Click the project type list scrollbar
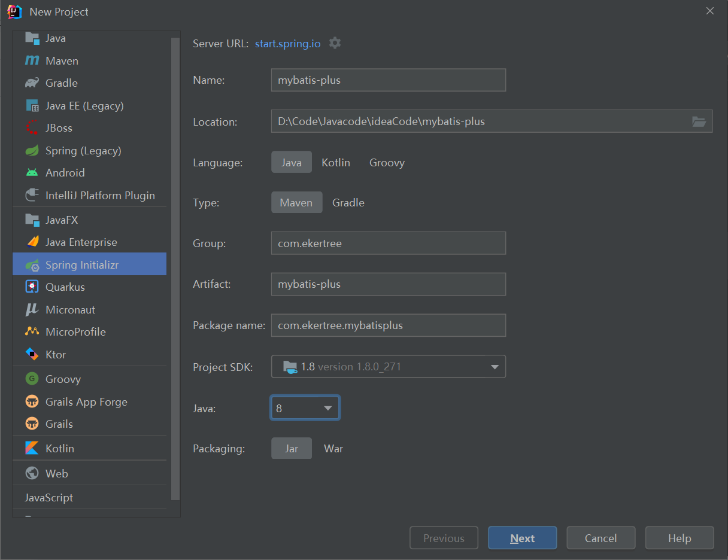The width and height of the screenshot is (728, 560). 175,269
